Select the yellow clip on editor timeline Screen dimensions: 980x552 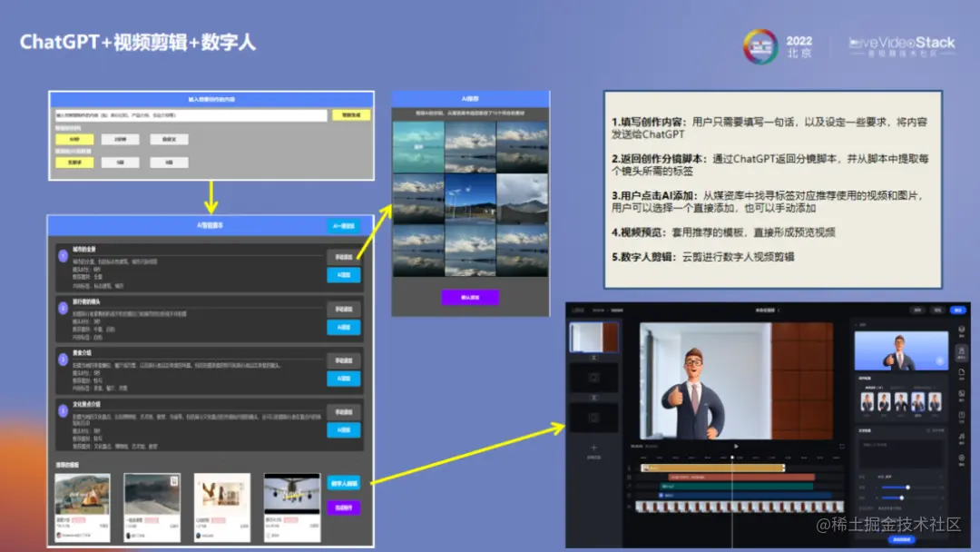pyautogui.click(x=712, y=468)
